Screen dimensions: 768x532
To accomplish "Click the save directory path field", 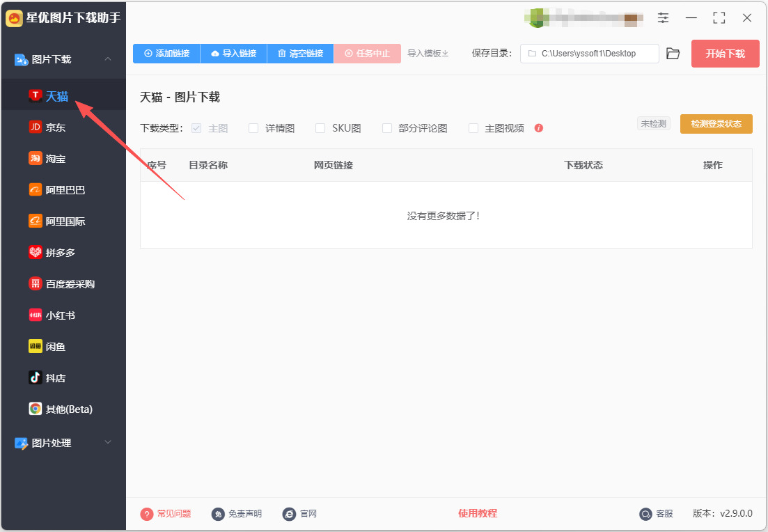I will pos(589,54).
